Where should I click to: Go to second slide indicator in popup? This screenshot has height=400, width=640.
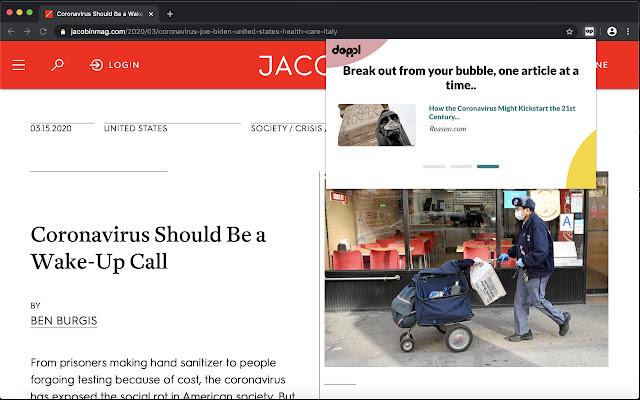[461, 166]
